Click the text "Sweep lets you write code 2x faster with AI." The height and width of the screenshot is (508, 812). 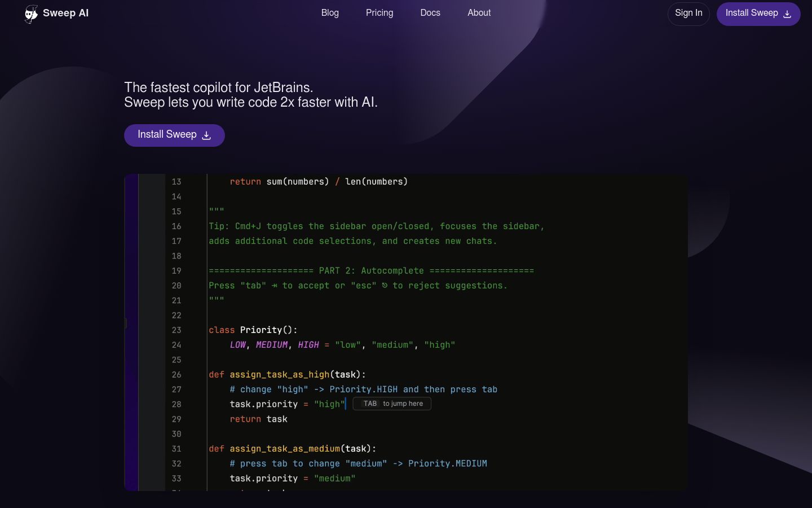[251, 102]
